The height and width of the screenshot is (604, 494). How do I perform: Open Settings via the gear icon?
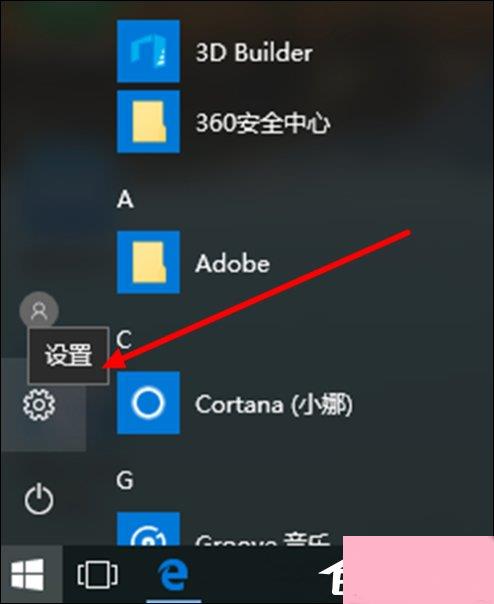pos(39,404)
